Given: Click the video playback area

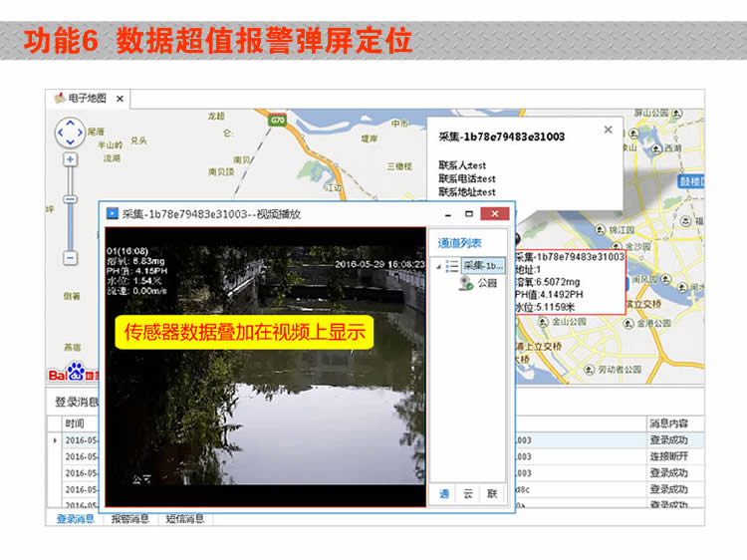Looking at the screenshot, I should pos(265,367).
